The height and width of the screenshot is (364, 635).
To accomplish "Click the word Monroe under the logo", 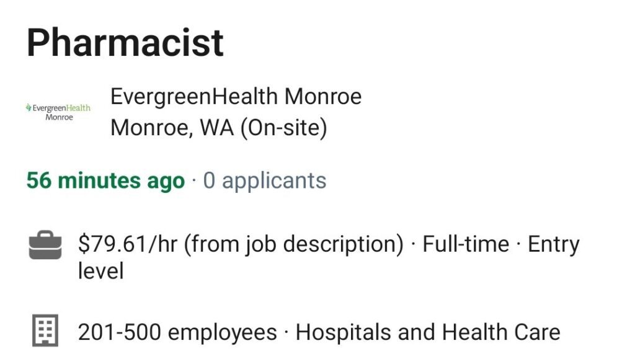I will click(x=59, y=117).
